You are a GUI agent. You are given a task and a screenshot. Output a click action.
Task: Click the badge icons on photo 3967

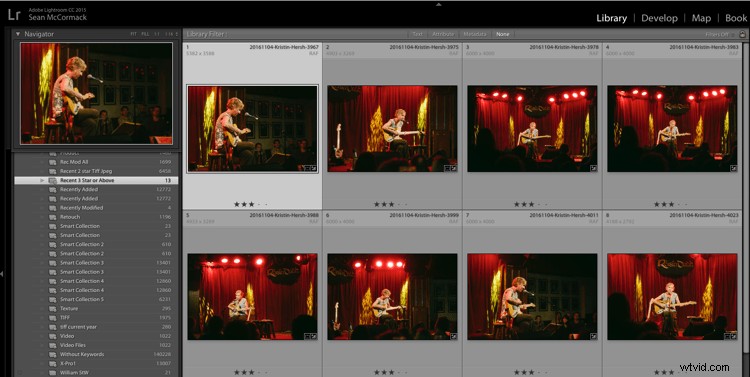point(310,168)
